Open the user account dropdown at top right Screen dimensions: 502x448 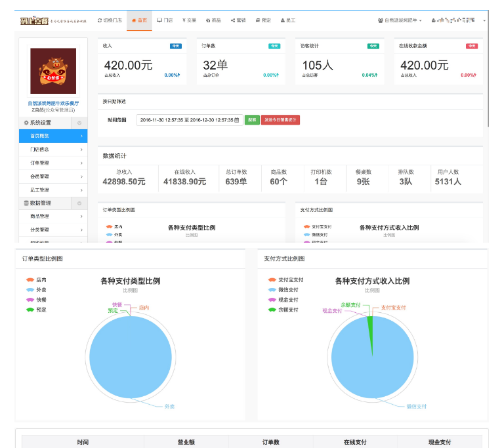click(459, 20)
